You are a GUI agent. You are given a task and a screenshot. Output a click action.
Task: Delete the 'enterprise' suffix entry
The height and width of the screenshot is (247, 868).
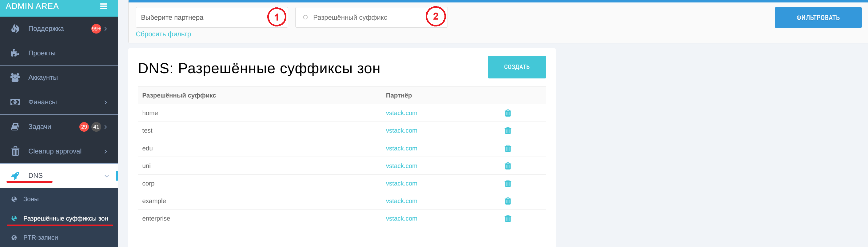click(508, 219)
